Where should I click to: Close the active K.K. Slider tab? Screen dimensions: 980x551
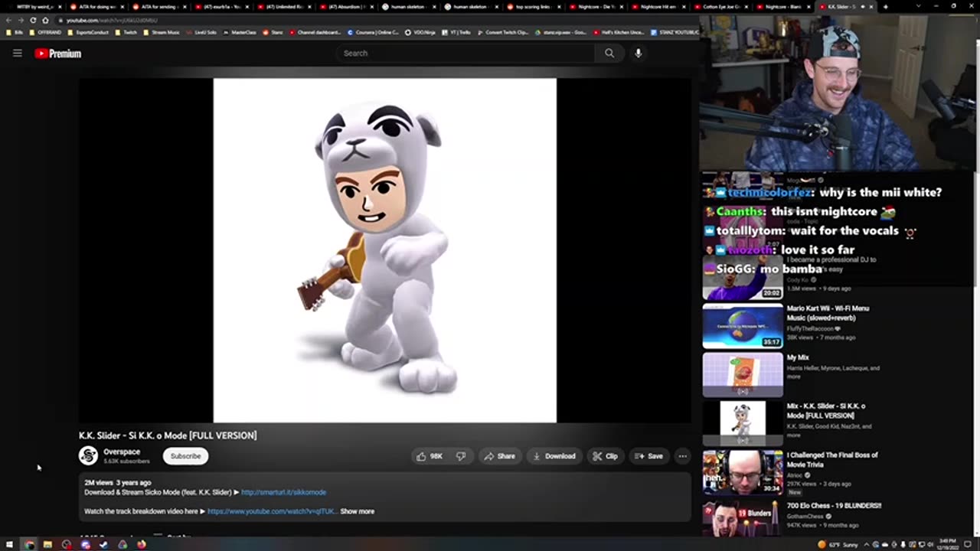click(x=873, y=7)
